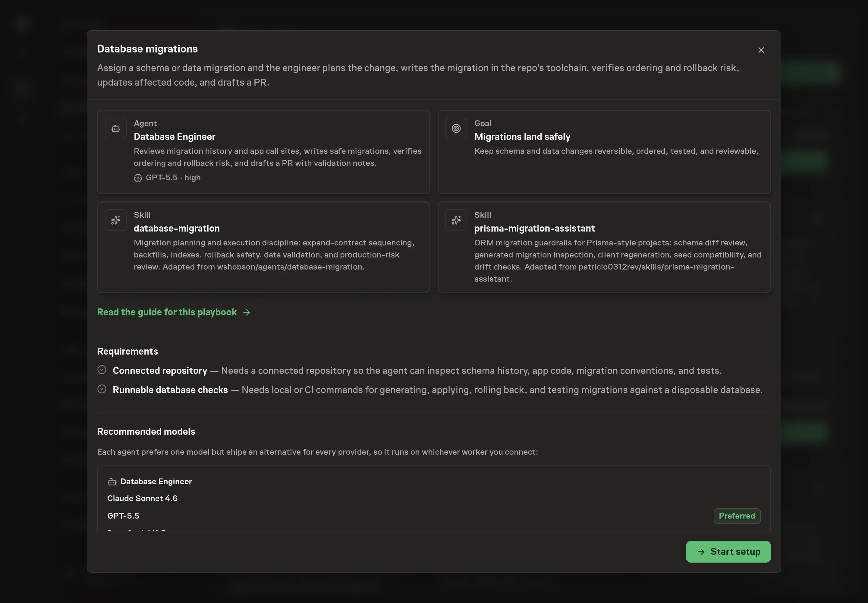Close the Database migrations dialog

pos(761,50)
